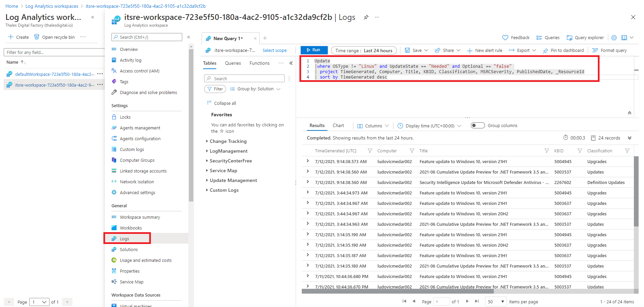Open Query explorer

[585, 38]
